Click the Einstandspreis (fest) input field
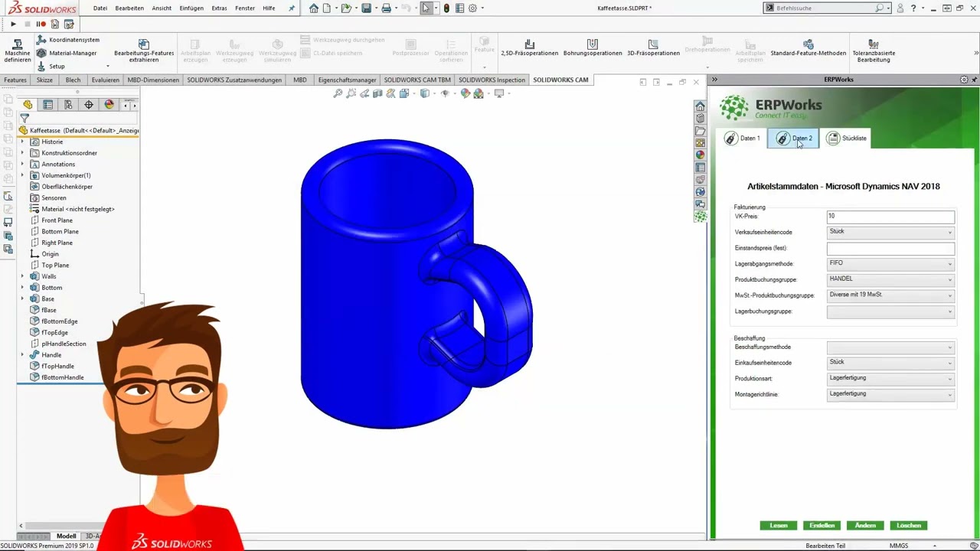This screenshot has width=980, height=551. tap(890, 249)
